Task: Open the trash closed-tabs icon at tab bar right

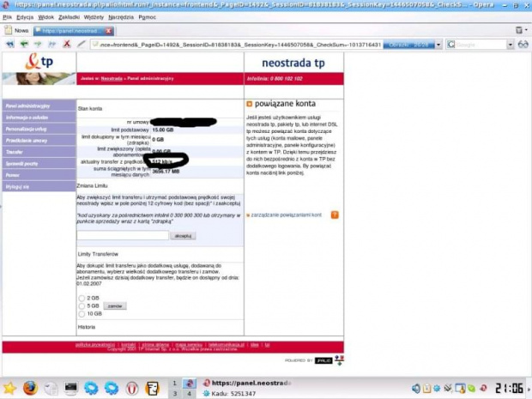Action: pyautogui.click(x=519, y=30)
